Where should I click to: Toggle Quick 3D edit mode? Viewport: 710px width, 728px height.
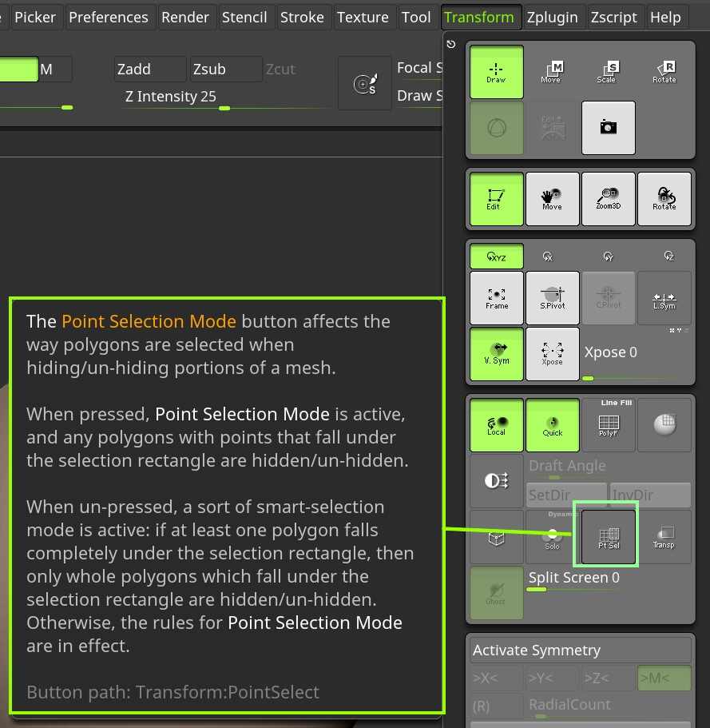[x=552, y=425]
